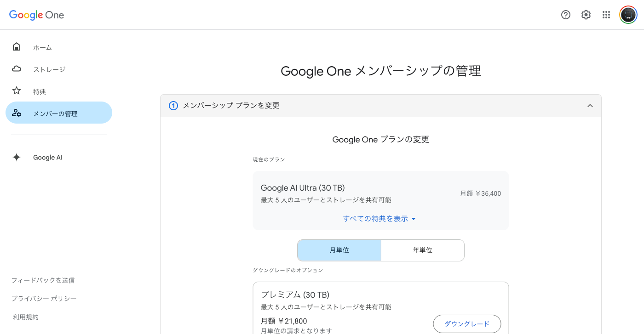The height and width of the screenshot is (334, 644).
Task: Open the settings gear icon
Action: tap(586, 15)
